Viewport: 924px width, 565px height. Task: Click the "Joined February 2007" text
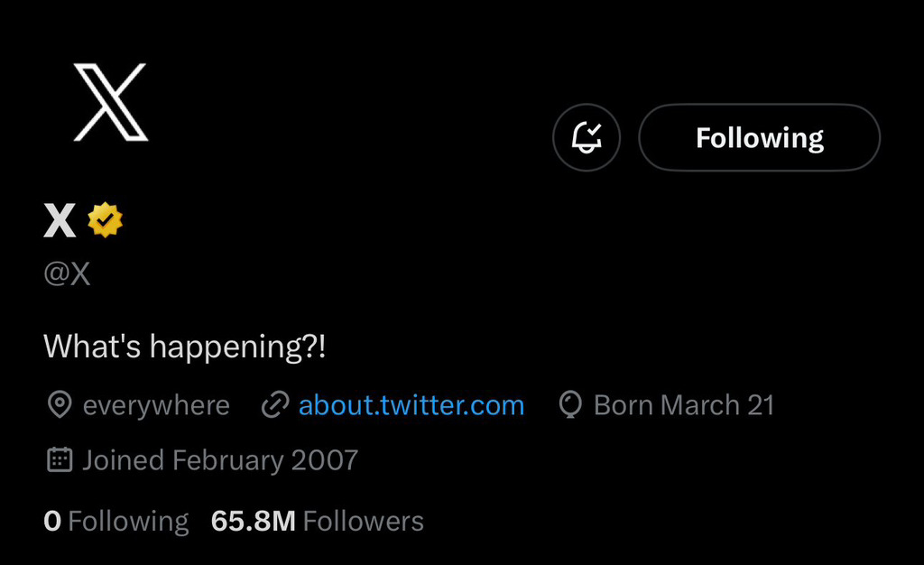(220, 460)
